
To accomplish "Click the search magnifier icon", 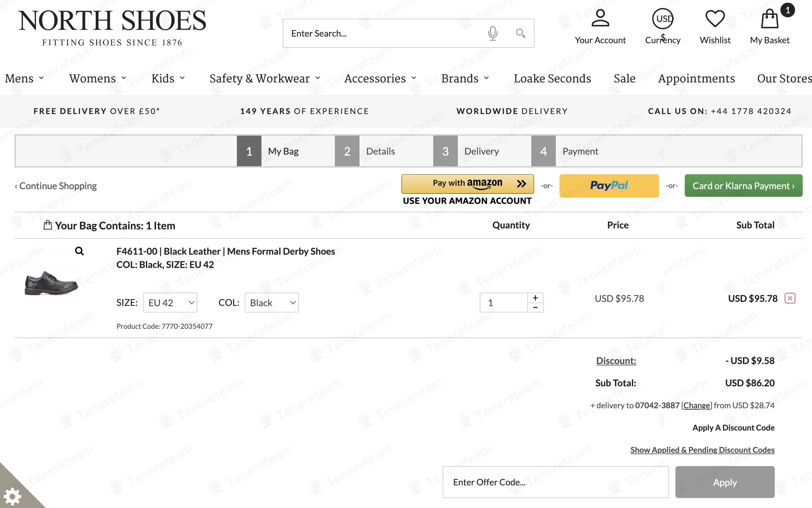I will (520, 33).
